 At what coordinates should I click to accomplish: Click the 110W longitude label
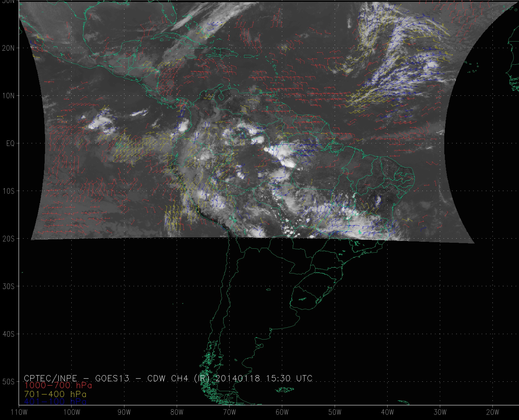pos(19,412)
